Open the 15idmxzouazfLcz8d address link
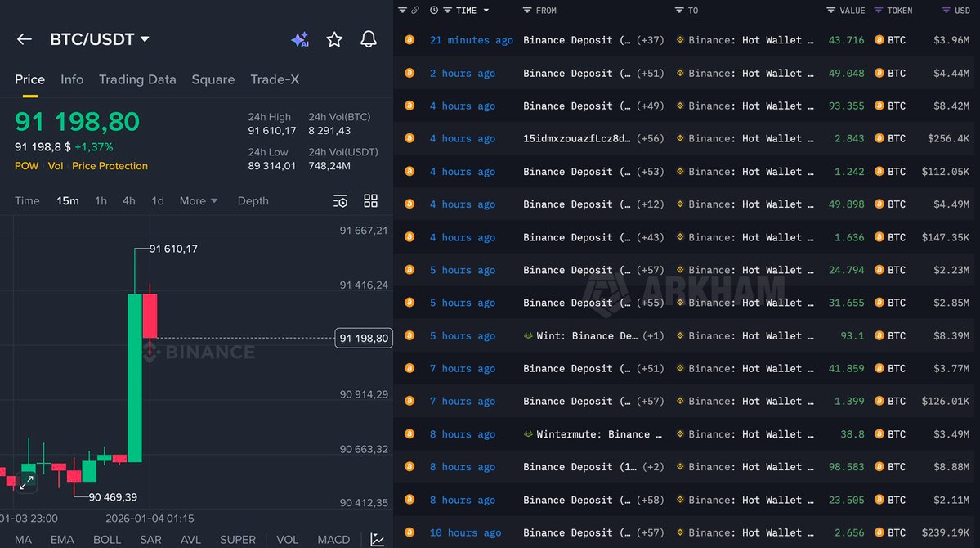This screenshot has height=548, width=980. pyautogui.click(x=577, y=139)
